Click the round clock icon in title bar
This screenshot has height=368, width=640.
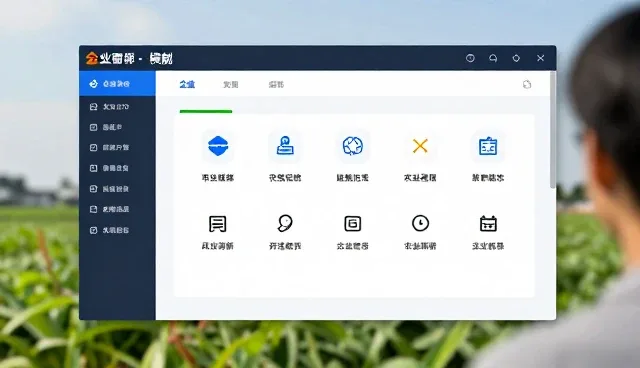click(x=470, y=58)
